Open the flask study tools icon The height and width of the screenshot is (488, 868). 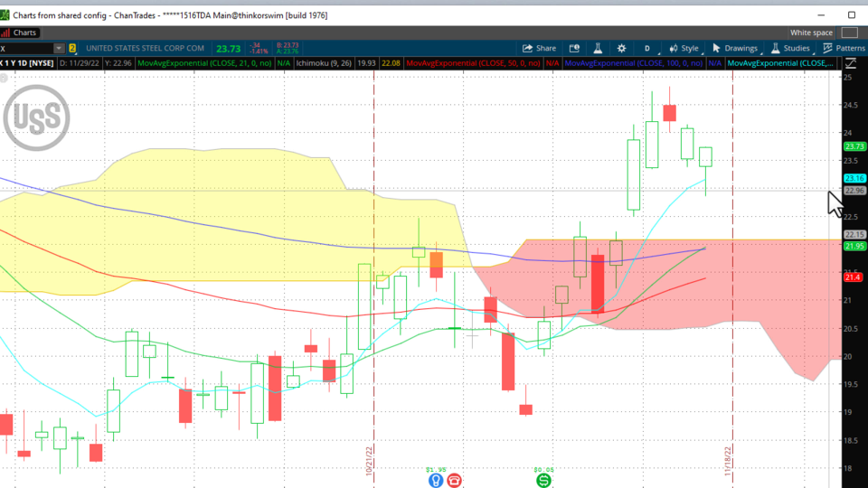[x=598, y=48]
